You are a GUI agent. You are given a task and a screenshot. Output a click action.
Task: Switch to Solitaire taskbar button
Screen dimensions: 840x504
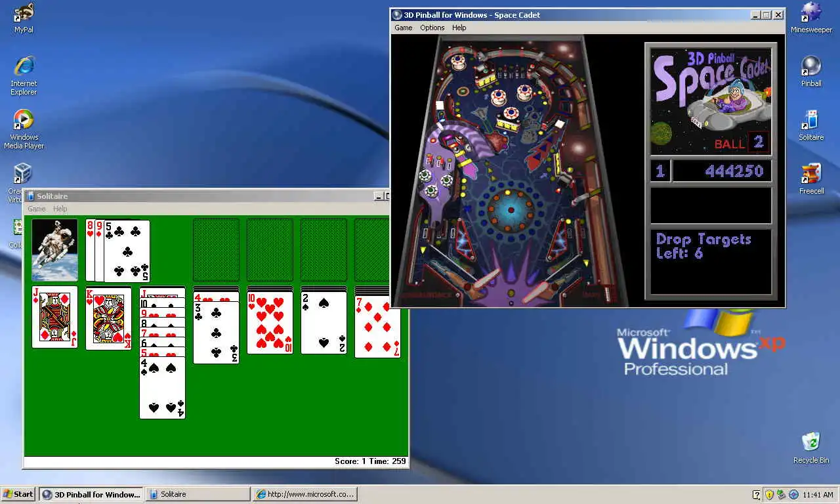coord(198,494)
